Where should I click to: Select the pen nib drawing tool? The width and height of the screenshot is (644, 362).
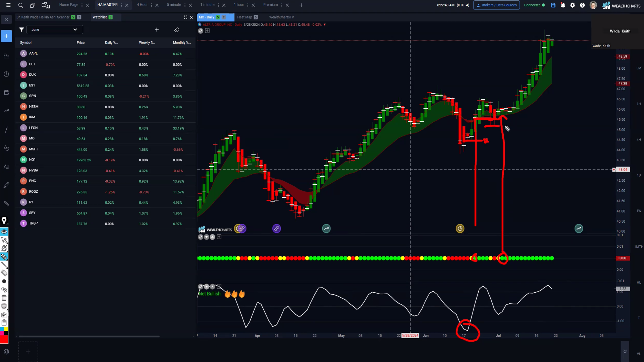pyautogui.click(x=4, y=221)
